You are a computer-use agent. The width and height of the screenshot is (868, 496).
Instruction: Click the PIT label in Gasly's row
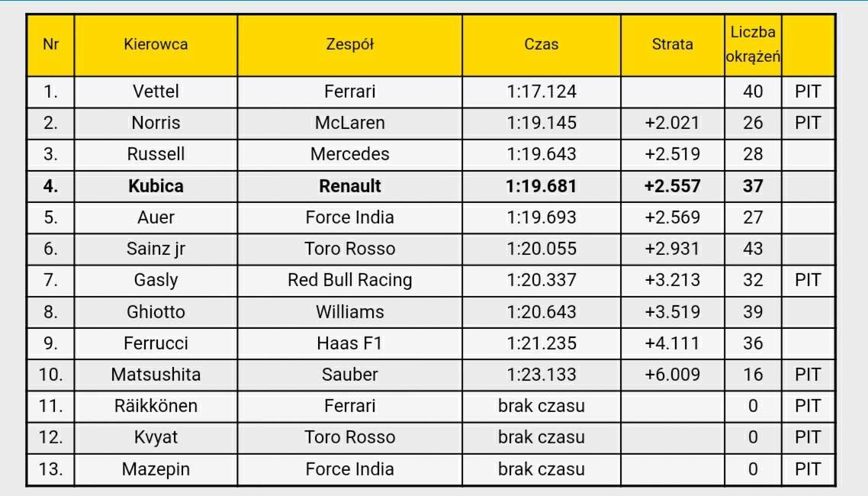click(x=808, y=280)
